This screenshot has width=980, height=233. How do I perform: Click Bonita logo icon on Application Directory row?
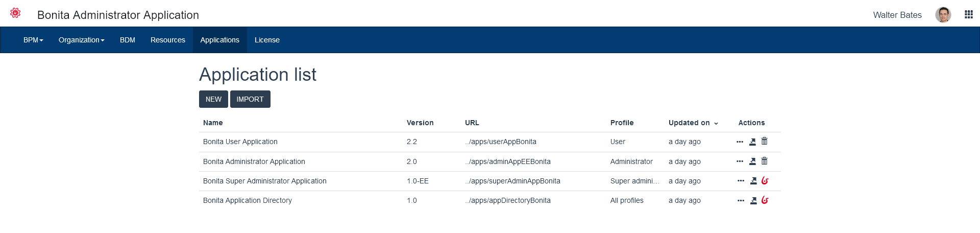[765, 200]
